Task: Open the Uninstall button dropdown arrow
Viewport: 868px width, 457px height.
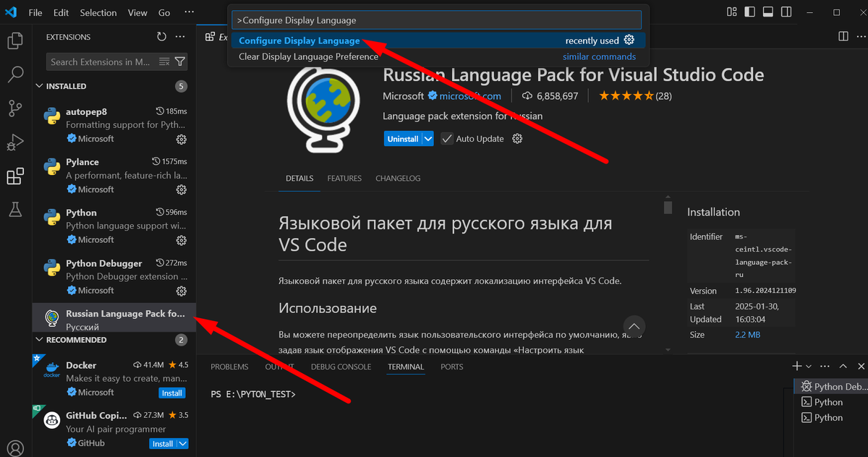Action: (x=428, y=139)
